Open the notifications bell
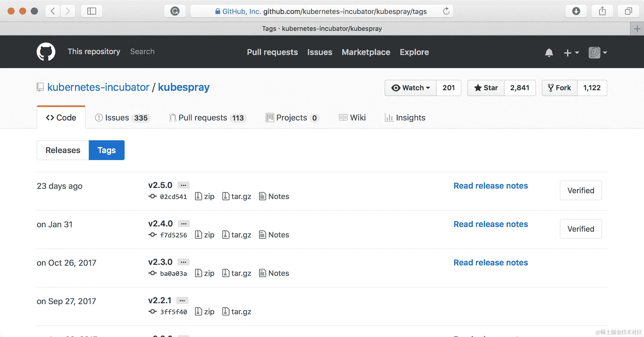The height and width of the screenshot is (337, 644). [x=549, y=53]
